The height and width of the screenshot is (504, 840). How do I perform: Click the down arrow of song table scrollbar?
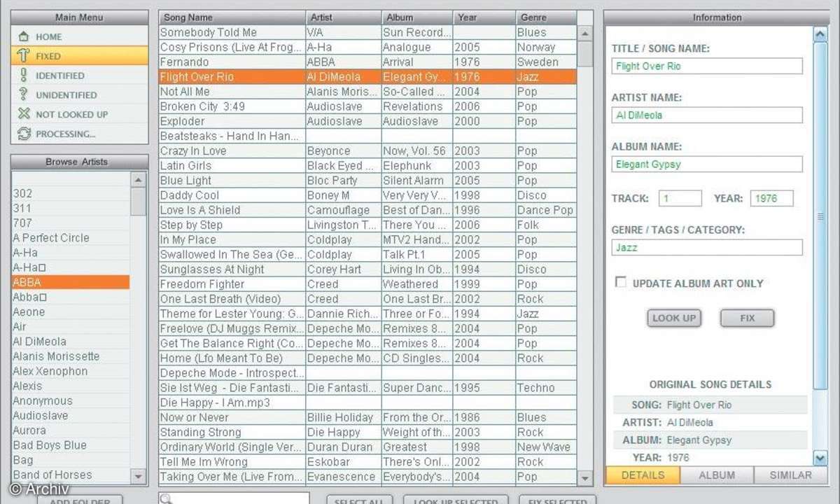click(x=585, y=478)
